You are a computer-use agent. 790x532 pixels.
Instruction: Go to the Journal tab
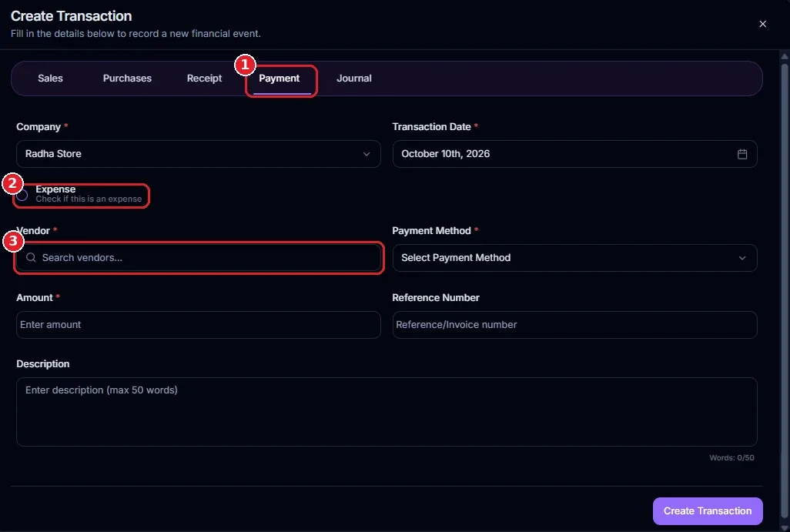pos(353,78)
